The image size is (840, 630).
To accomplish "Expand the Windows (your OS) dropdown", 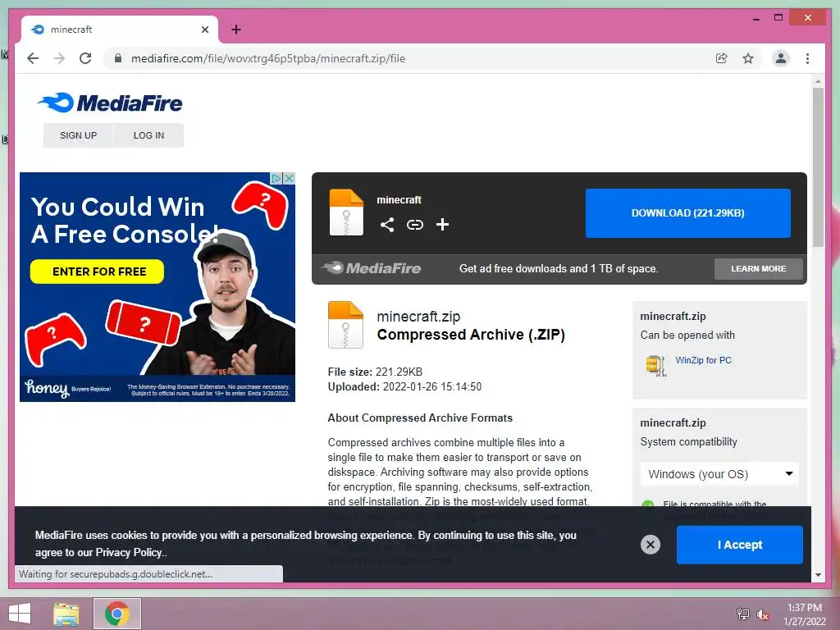I will pyautogui.click(x=719, y=474).
